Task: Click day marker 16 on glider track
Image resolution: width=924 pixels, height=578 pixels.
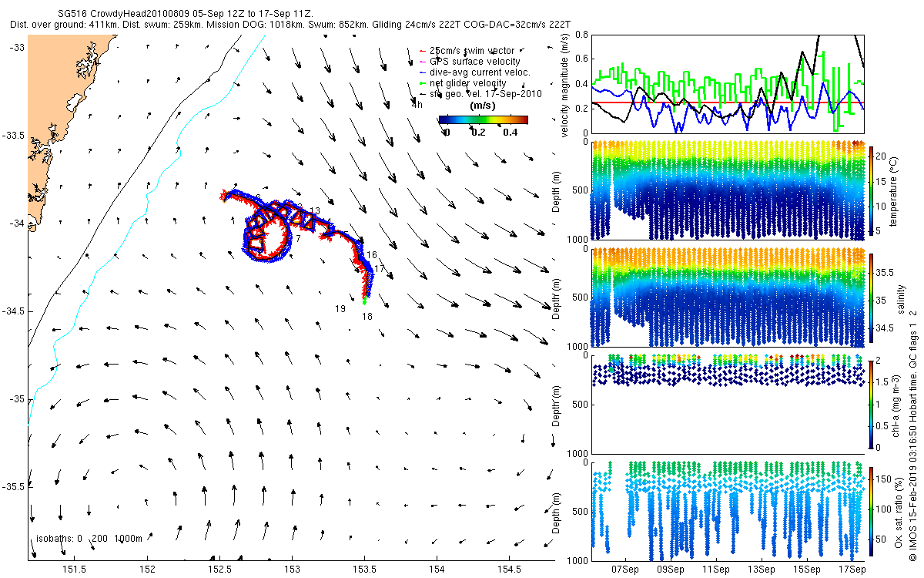Action: tap(371, 255)
